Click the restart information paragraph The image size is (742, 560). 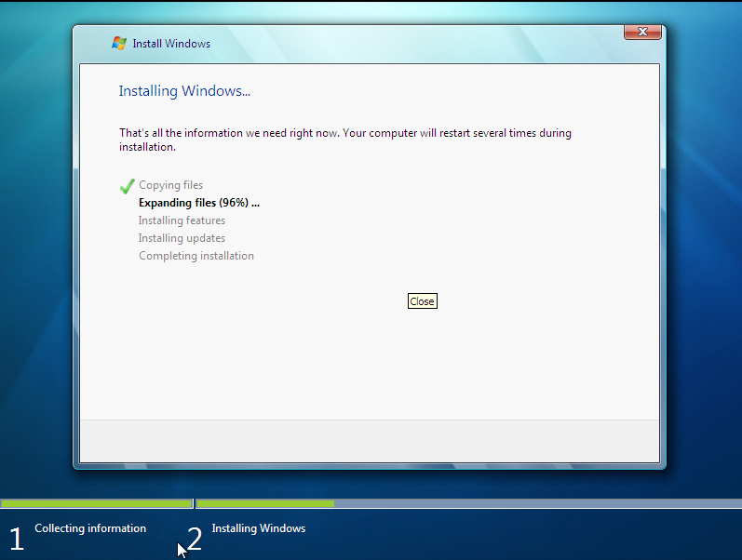point(345,140)
